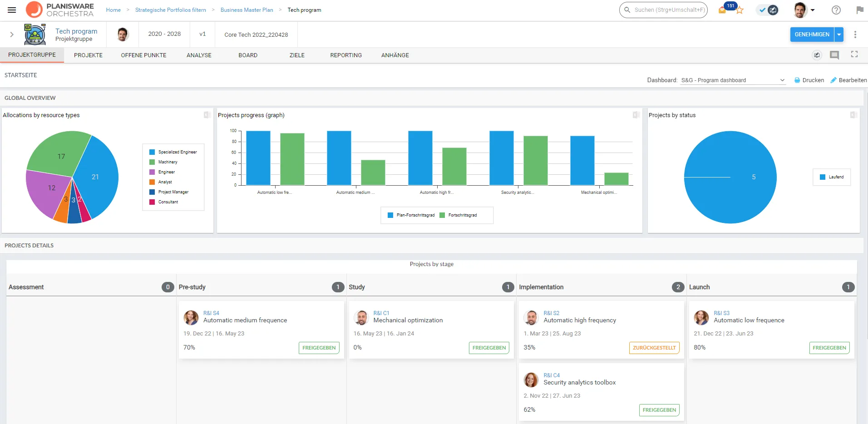Open the three-dot more options menu

point(855,35)
